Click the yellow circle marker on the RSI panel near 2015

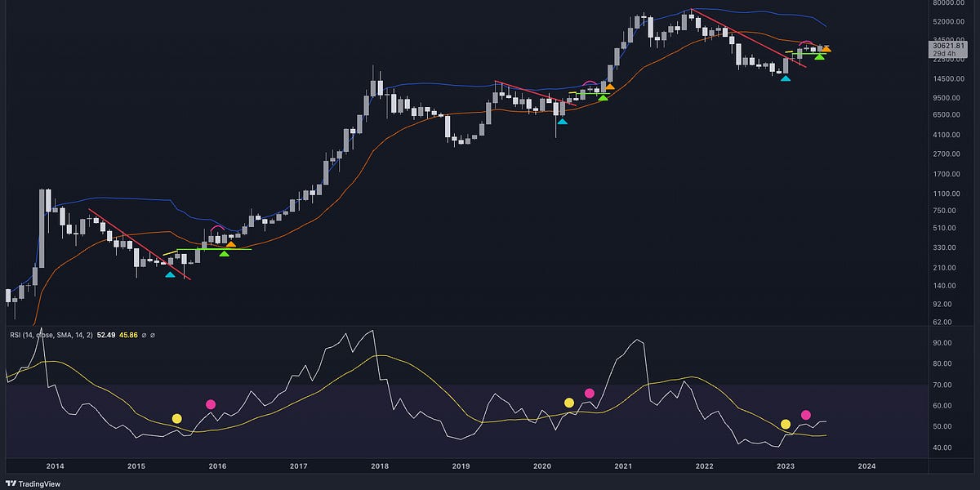(x=177, y=417)
